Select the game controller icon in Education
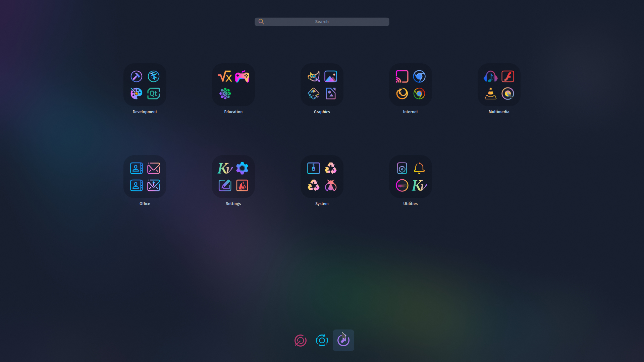 242,76
